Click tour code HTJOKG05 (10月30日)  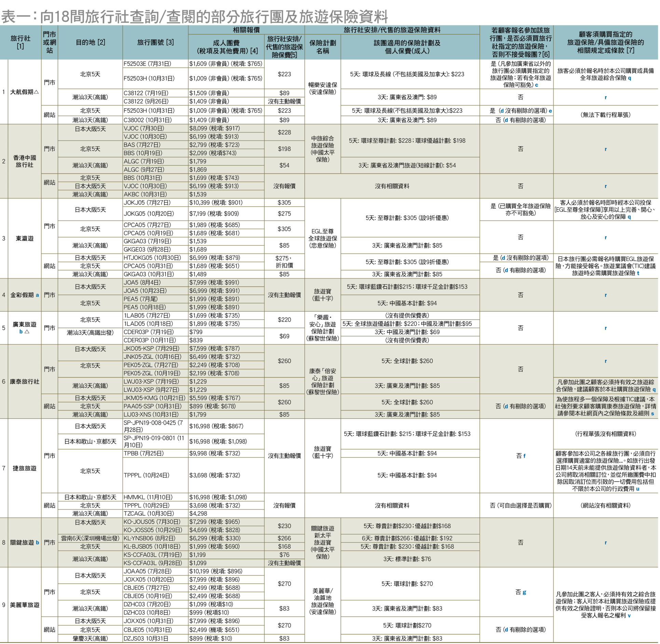point(152,258)
